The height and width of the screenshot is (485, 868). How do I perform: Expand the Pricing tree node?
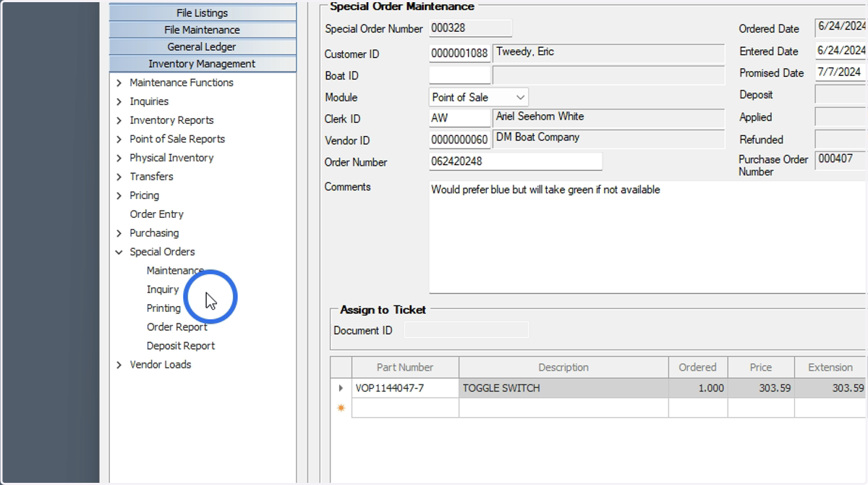[x=119, y=195]
